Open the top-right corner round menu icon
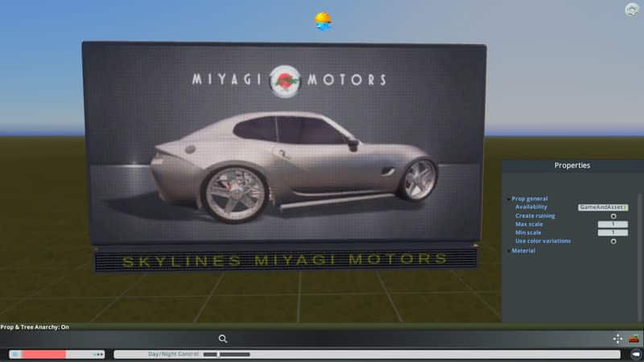Image resolution: width=644 pixels, height=362 pixels. [633, 10]
